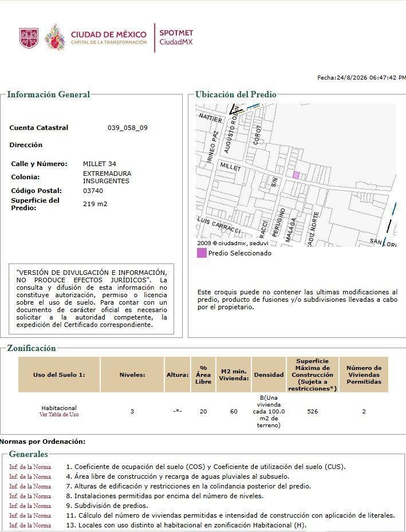406x532 pixels.
Task: Click the M2 min. Vivienda column header
Action: click(x=234, y=375)
